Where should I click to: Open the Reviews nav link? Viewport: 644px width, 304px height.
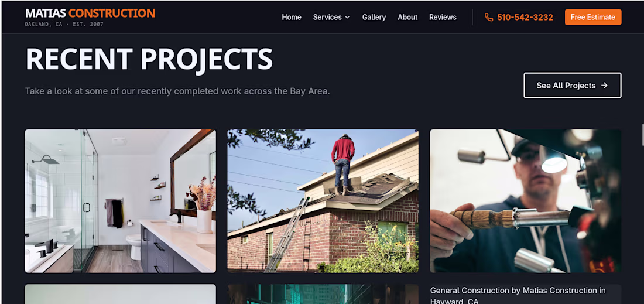point(443,17)
